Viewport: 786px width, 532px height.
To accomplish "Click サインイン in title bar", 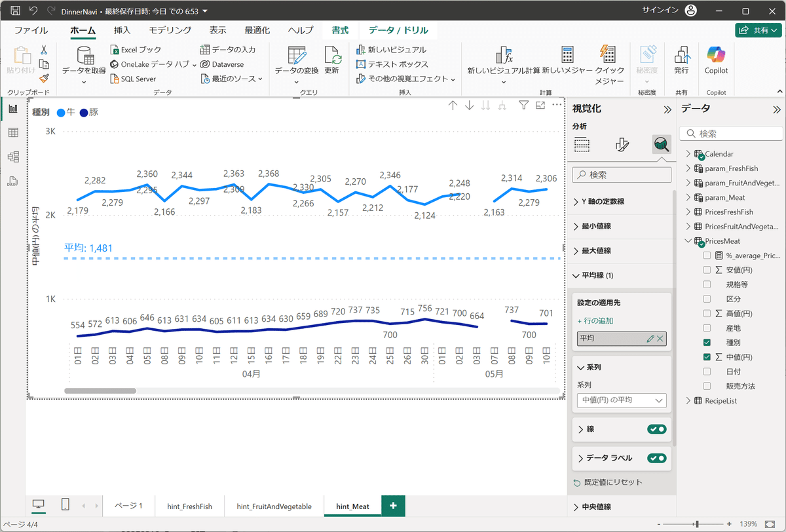I will [x=659, y=11].
